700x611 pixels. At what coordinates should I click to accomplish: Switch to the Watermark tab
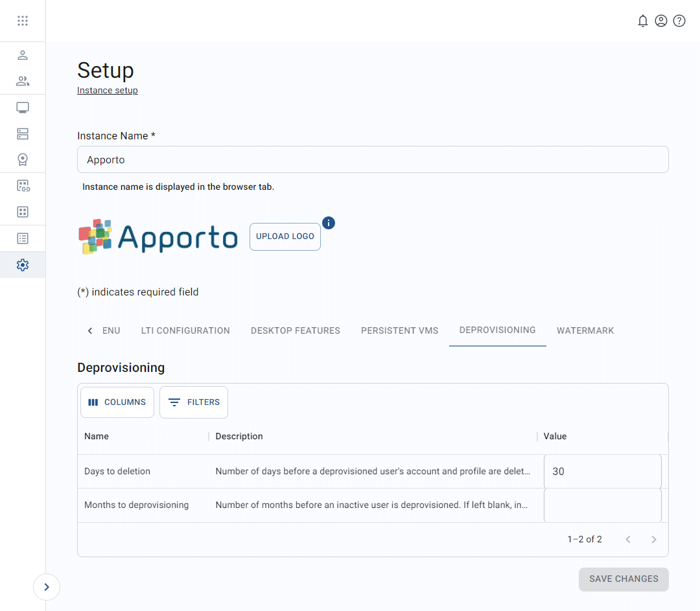pyautogui.click(x=585, y=330)
